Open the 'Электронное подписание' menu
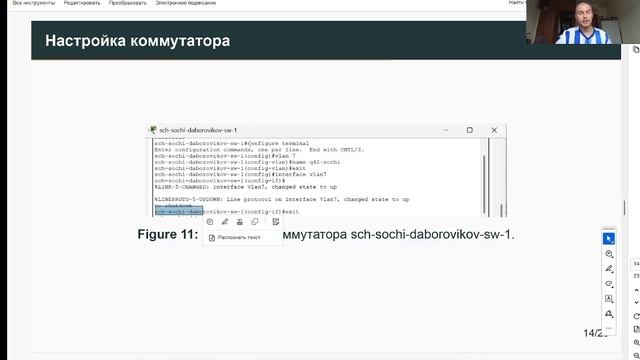 click(186, 3)
